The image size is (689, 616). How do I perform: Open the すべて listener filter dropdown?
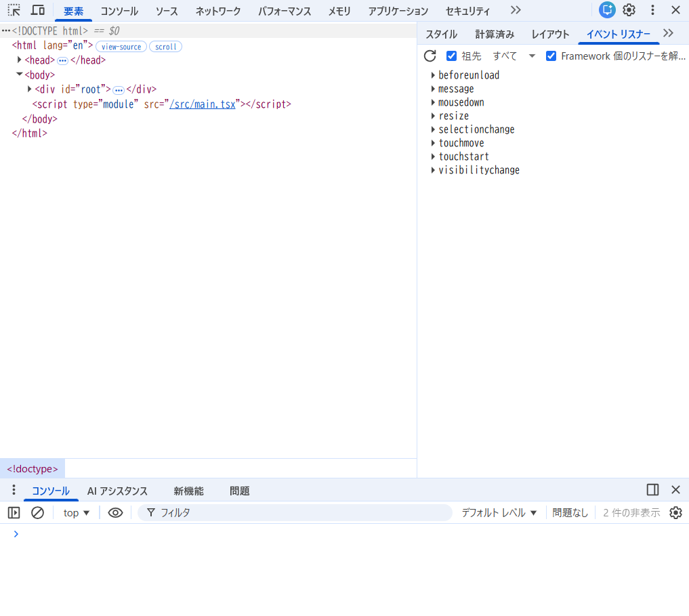pos(514,56)
